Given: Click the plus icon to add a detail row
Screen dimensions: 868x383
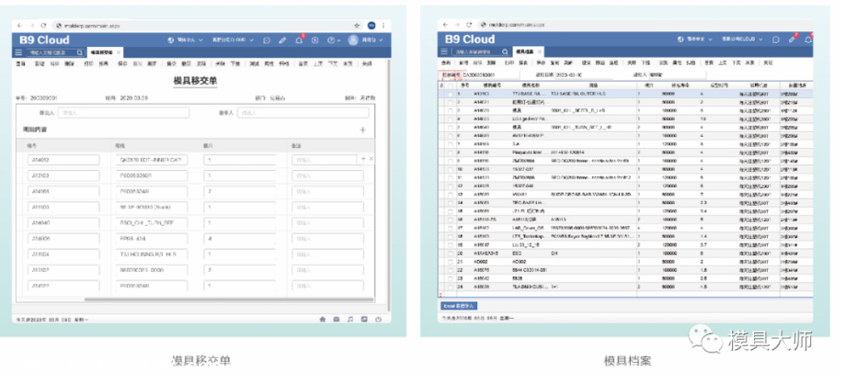Looking at the screenshot, I should coord(362,130).
